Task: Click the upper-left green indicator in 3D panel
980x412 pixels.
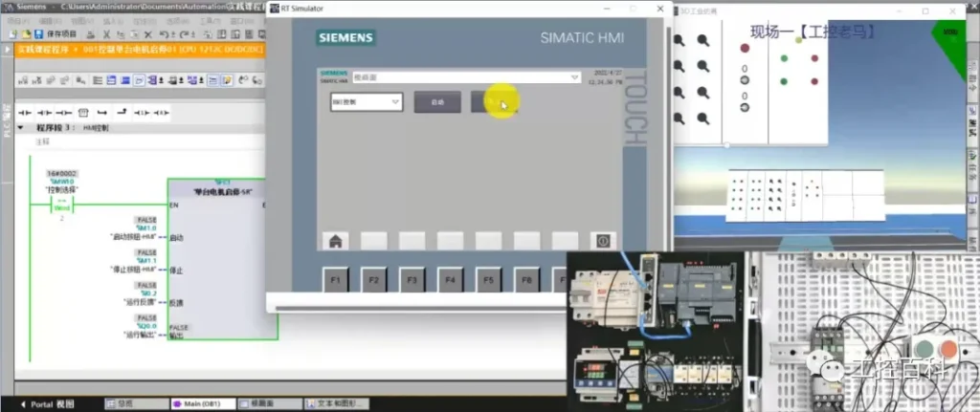Action: coord(785,58)
